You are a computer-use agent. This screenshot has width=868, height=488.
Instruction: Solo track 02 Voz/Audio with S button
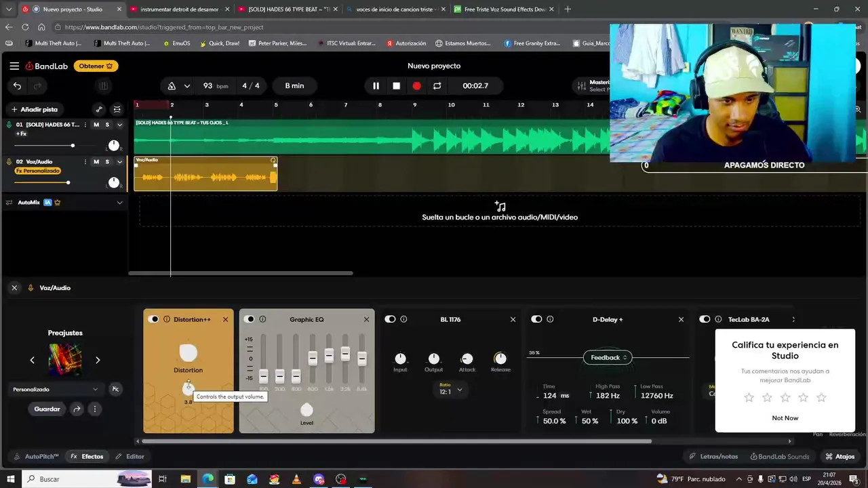107,162
